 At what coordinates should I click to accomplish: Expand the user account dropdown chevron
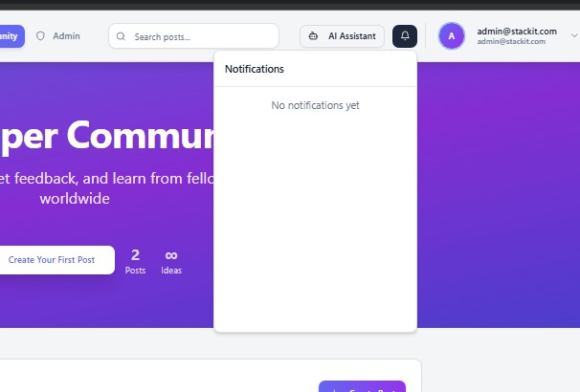click(x=574, y=35)
